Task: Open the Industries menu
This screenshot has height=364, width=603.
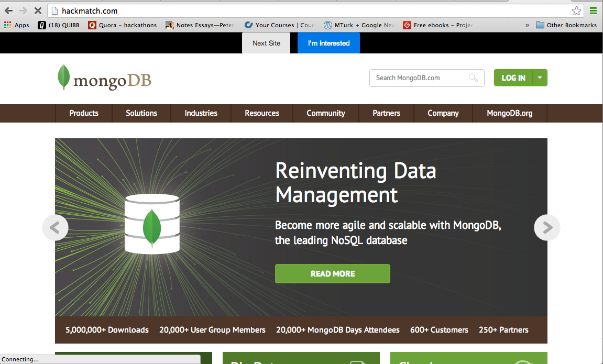Action: (x=201, y=113)
